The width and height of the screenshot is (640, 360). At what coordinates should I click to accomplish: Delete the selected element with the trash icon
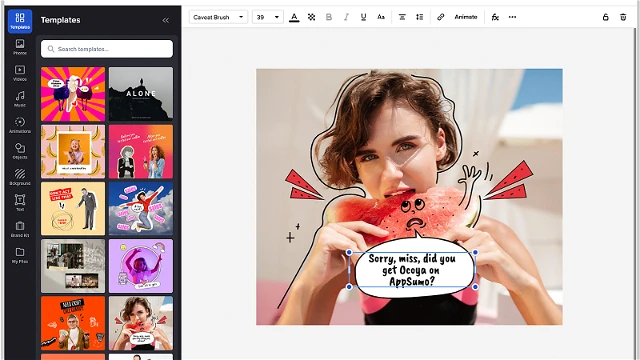(623, 17)
